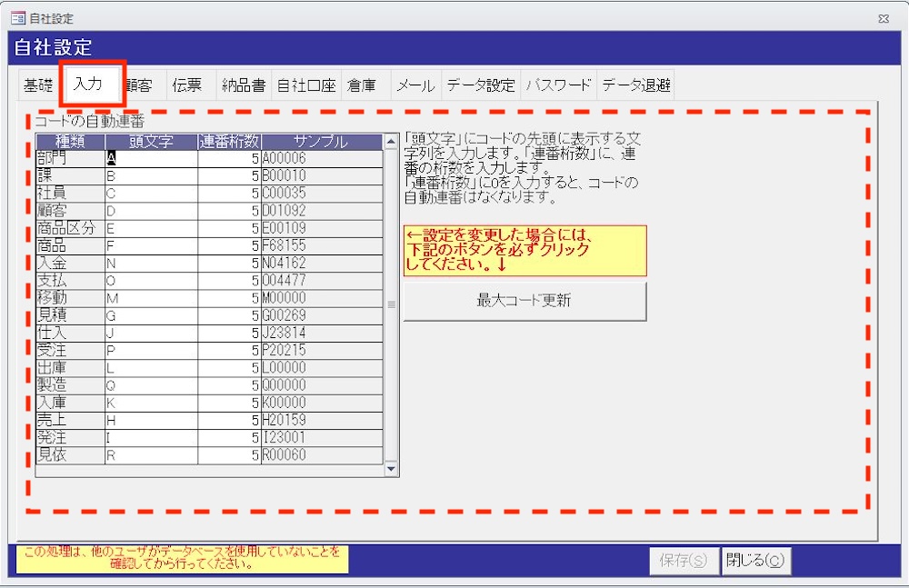This screenshot has width=909, height=588.
Task: Click the 閉じる(C) button
Action: click(x=756, y=561)
